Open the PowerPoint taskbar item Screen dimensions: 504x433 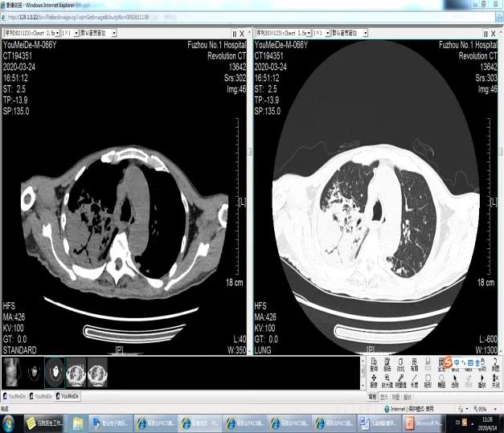(x=424, y=423)
